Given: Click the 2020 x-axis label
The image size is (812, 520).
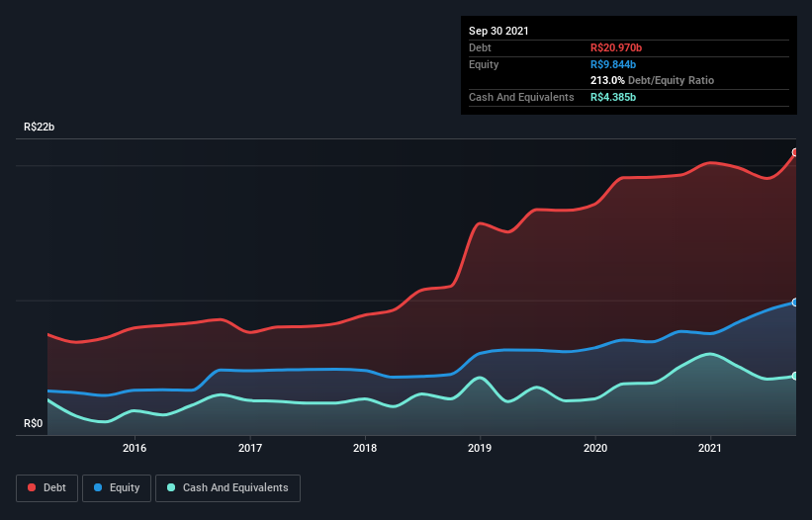Looking at the screenshot, I should (x=595, y=448).
